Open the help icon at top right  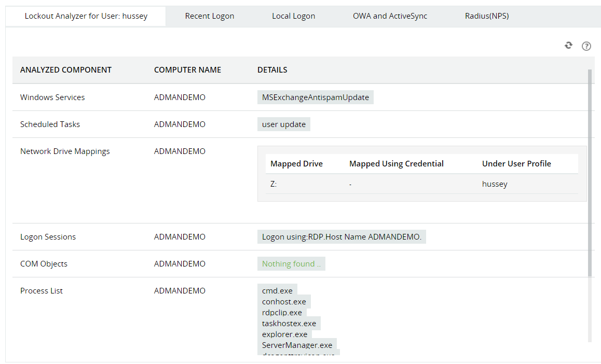tap(586, 46)
